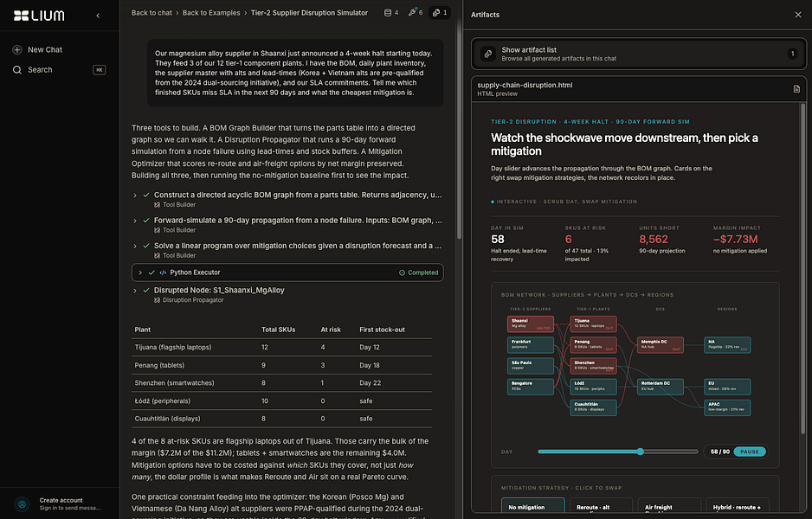812x519 pixels.
Task: Collapse the left sidebar with the chevron
Action: click(x=98, y=16)
